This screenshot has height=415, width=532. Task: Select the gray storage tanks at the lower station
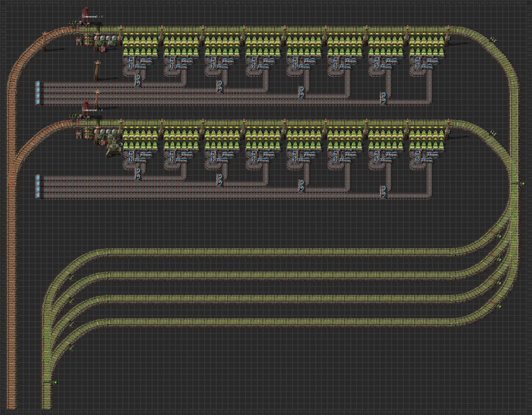pyautogui.click(x=108, y=131)
